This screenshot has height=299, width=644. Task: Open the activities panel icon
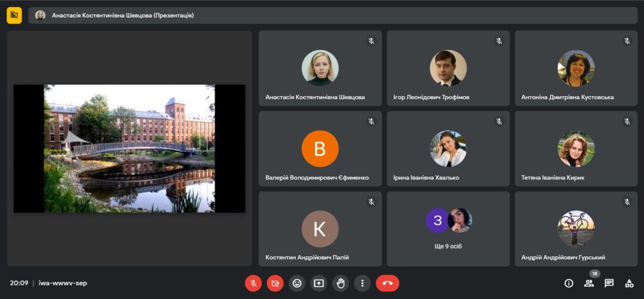(629, 283)
